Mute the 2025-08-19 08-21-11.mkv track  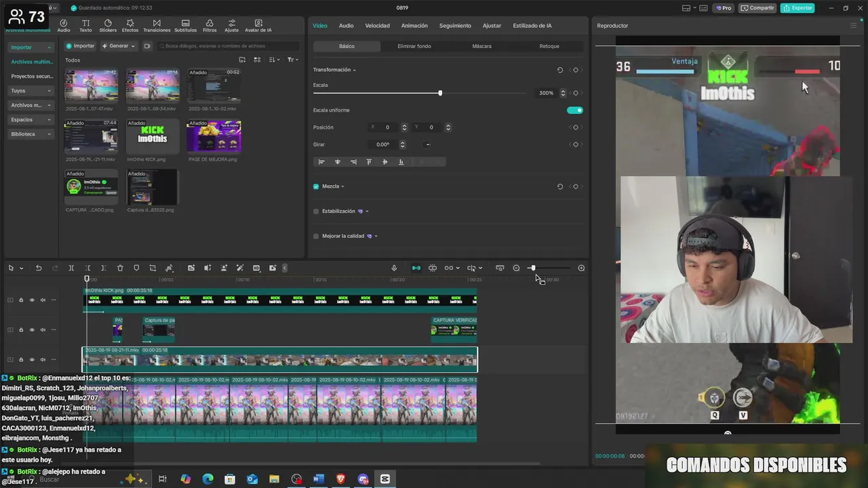pyautogui.click(x=43, y=359)
